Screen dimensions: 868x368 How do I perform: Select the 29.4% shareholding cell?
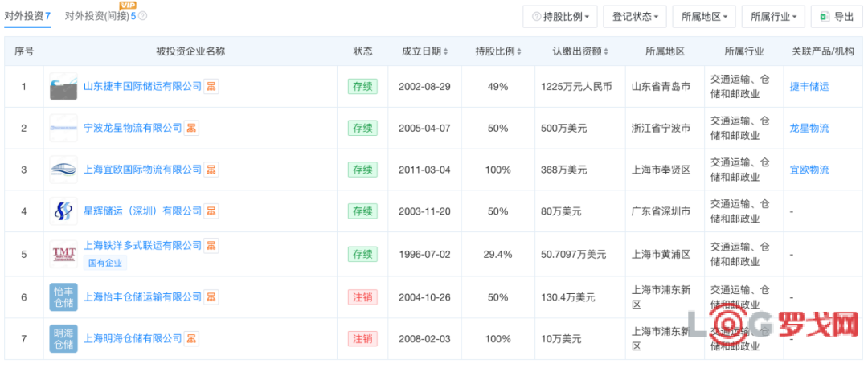click(497, 255)
